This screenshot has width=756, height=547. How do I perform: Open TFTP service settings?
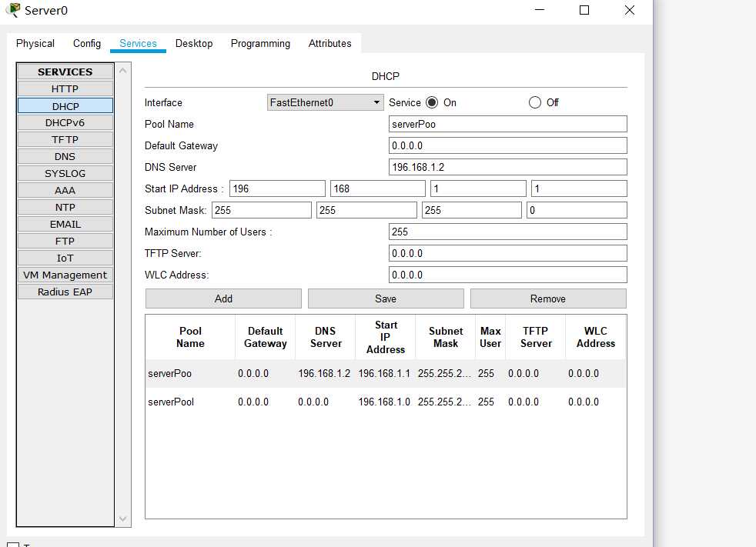[x=65, y=140]
